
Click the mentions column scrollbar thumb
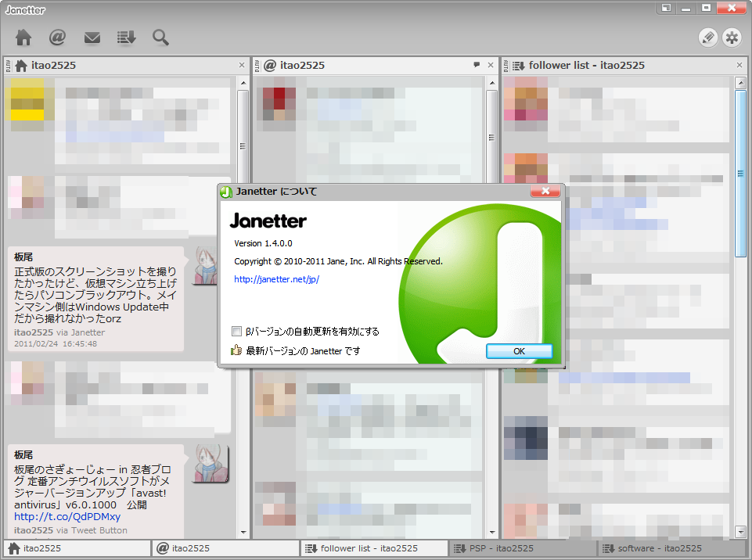point(492,137)
